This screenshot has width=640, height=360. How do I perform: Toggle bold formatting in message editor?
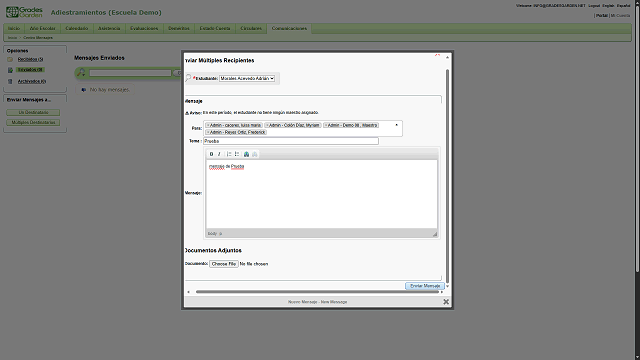click(211, 154)
